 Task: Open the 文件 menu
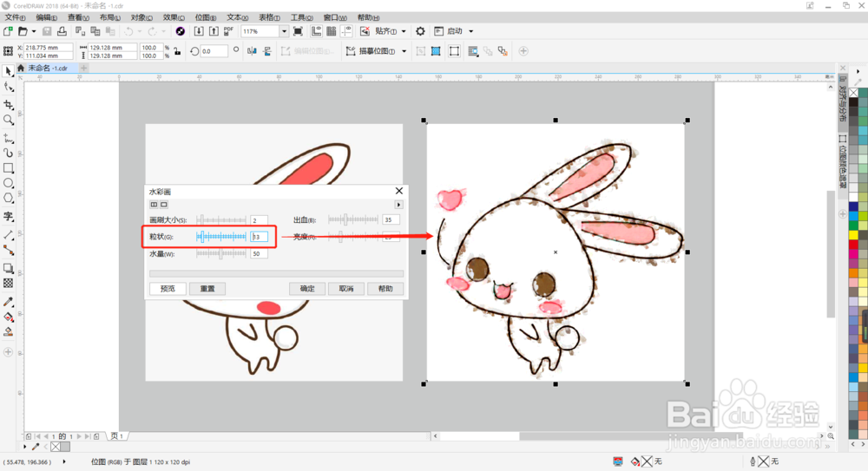[15, 17]
